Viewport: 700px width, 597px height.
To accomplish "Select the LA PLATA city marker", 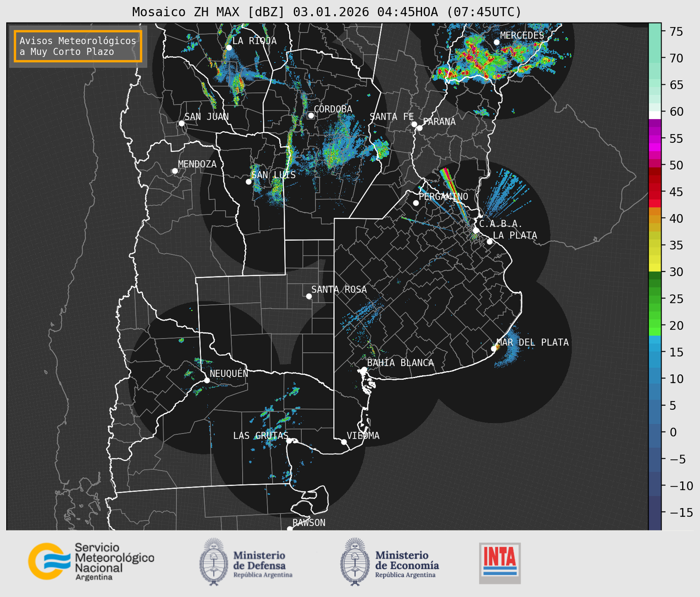I will 490,242.
